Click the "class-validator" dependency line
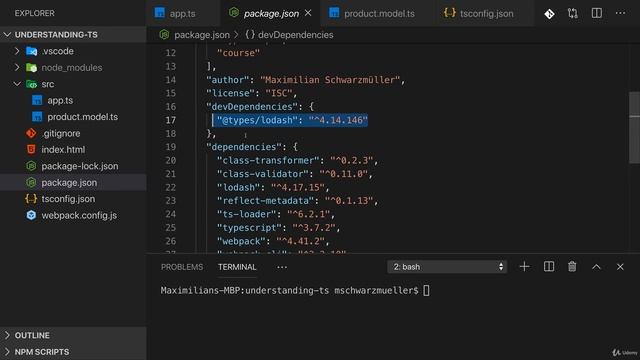The height and width of the screenshot is (360, 640). pos(295,174)
